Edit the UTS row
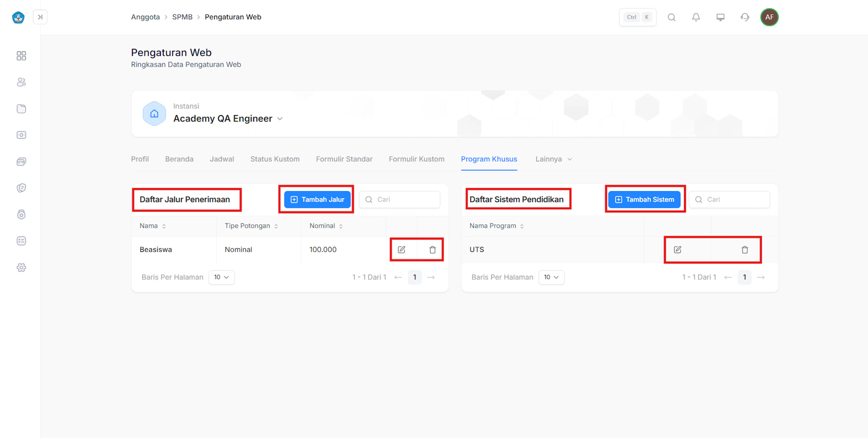Viewport: 868px width, 438px height. [x=677, y=250]
